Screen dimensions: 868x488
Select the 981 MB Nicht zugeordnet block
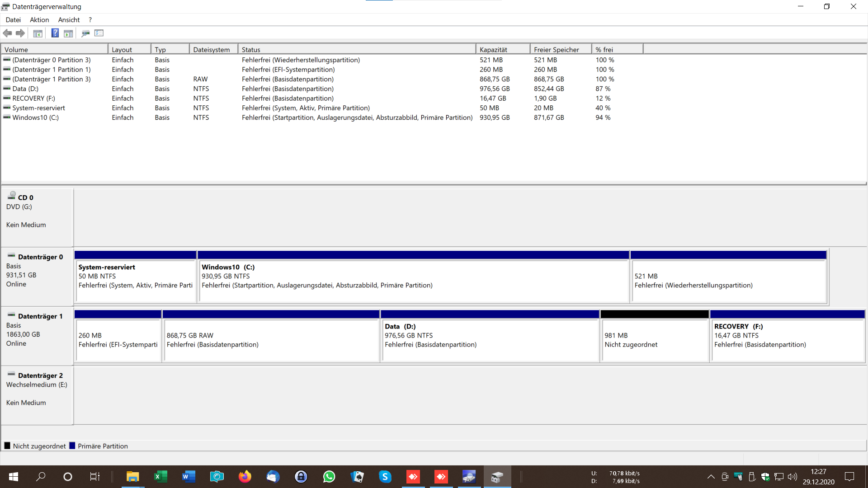click(654, 340)
